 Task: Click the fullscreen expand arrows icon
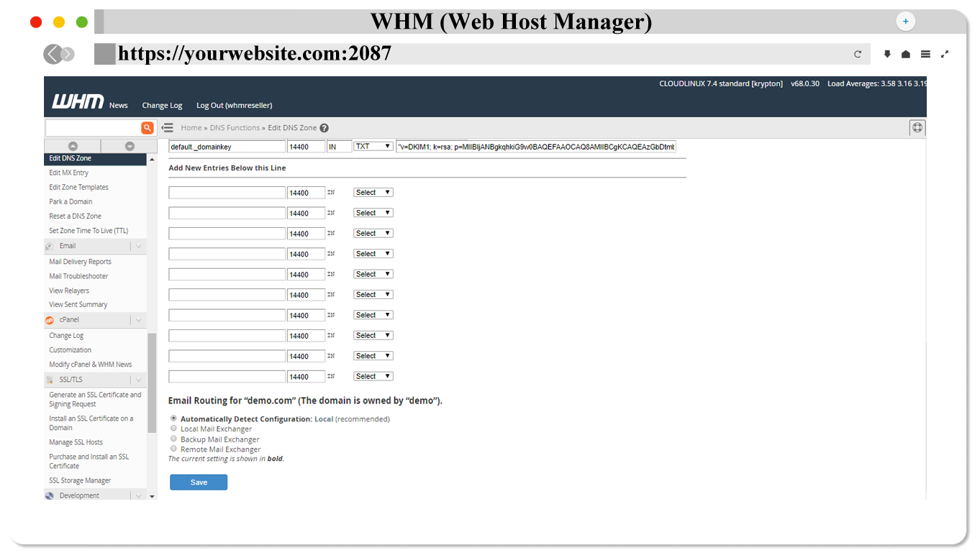[945, 54]
